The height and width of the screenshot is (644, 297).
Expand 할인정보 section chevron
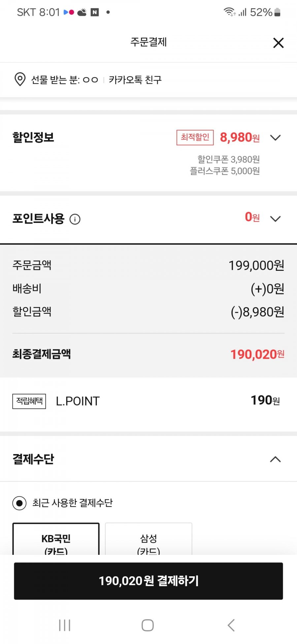275,137
